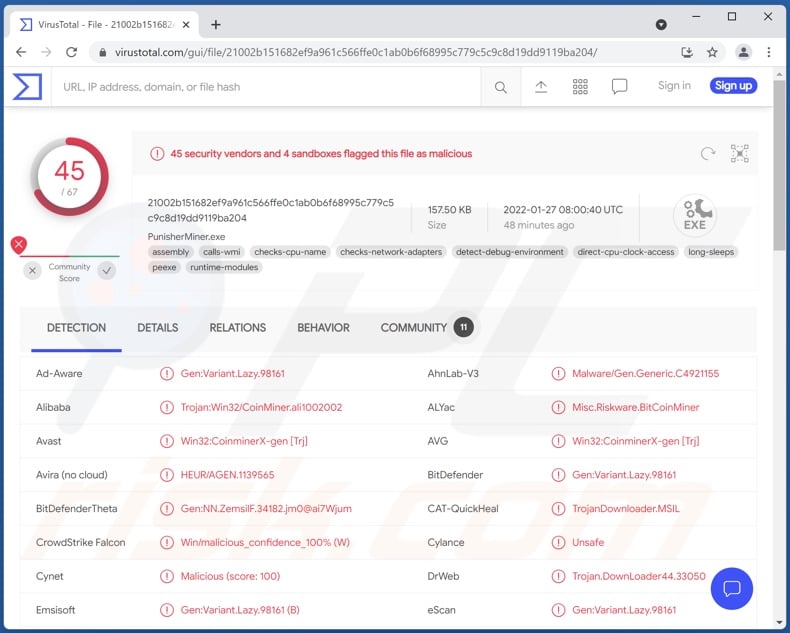Click the assembly tag
Image resolution: width=790 pixels, height=633 pixels.
click(170, 251)
